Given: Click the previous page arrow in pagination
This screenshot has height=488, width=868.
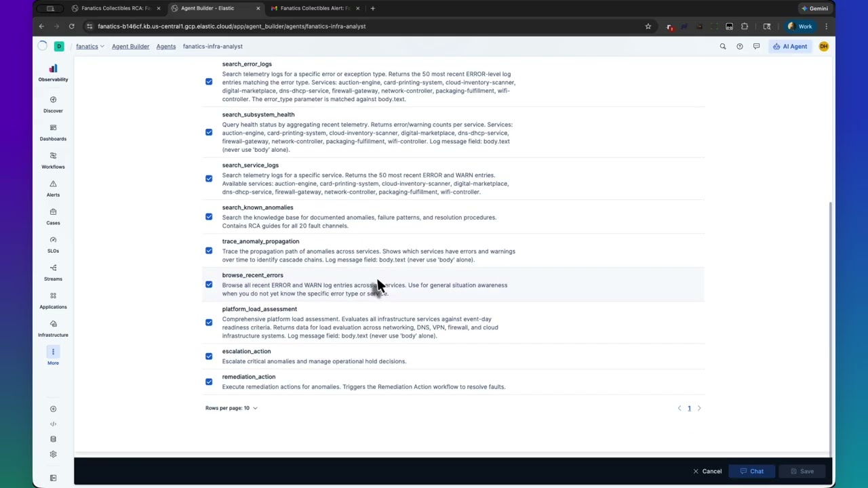Looking at the screenshot, I should click(x=679, y=408).
